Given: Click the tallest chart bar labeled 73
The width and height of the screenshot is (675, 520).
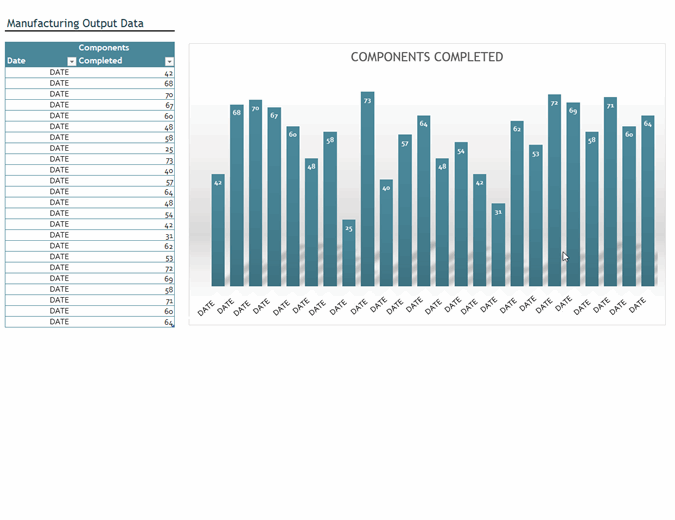Looking at the screenshot, I should point(368,189).
